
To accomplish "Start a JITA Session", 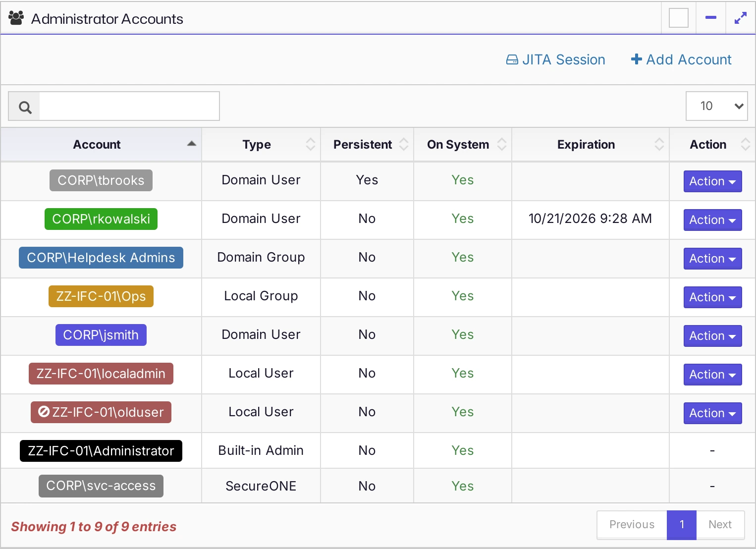I will (555, 60).
